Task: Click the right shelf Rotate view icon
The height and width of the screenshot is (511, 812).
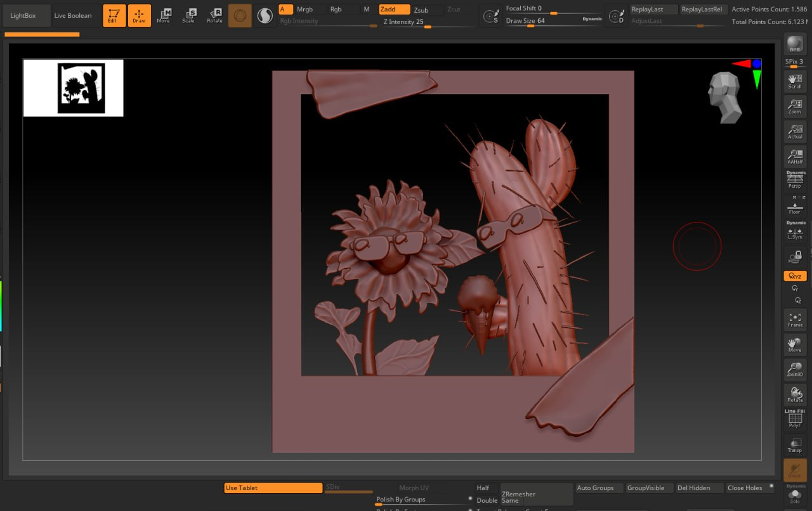Action: pyautogui.click(x=795, y=395)
